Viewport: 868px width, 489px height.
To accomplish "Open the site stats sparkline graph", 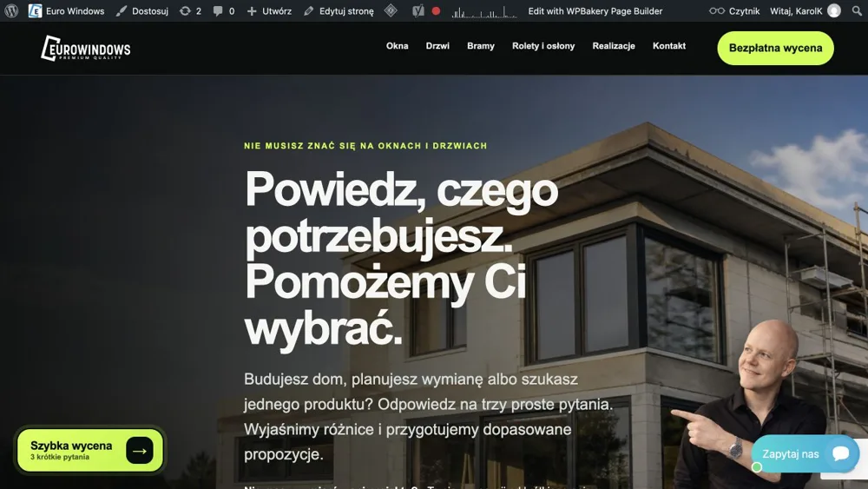I will (484, 11).
